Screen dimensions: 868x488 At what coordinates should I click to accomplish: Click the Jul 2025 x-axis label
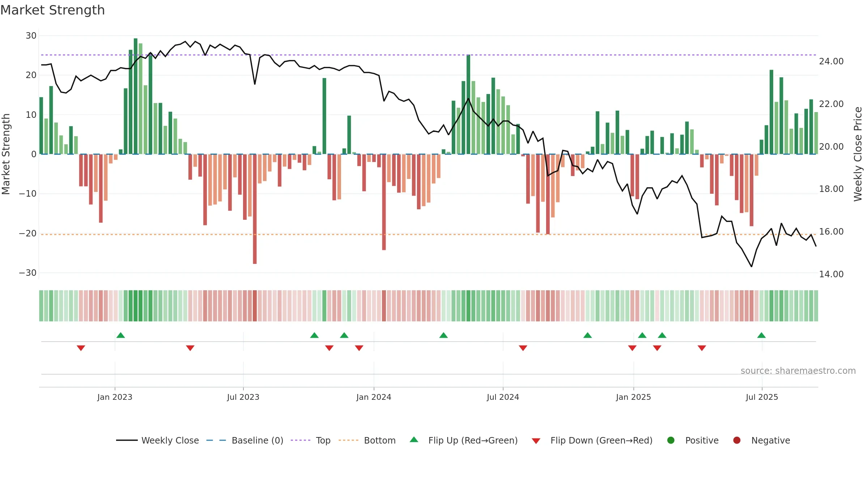(x=762, y=397)
